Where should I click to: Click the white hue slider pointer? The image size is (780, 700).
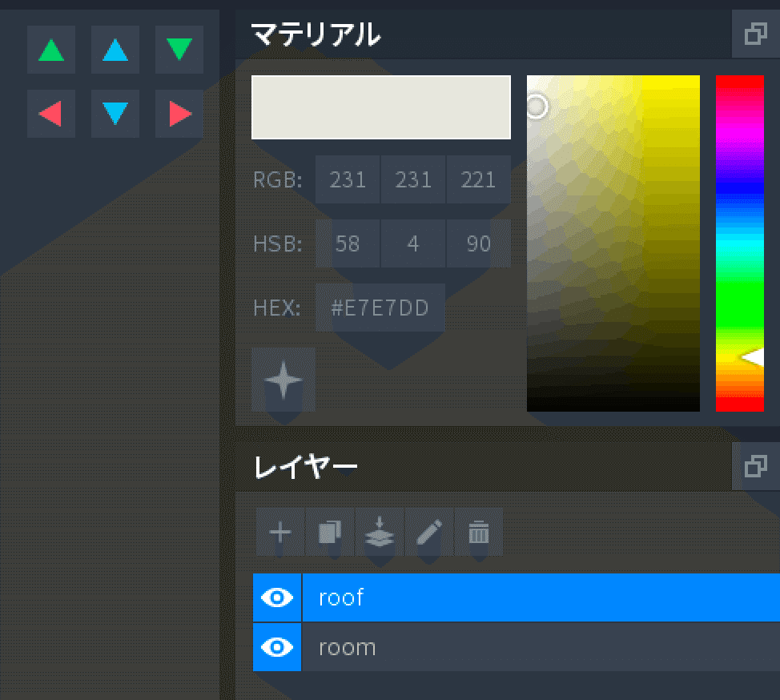(753, 357)
